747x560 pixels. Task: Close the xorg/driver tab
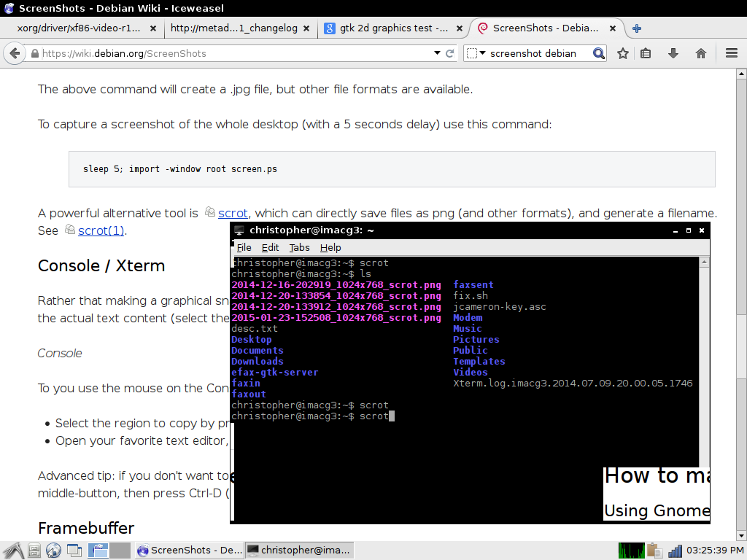[153, 28]
